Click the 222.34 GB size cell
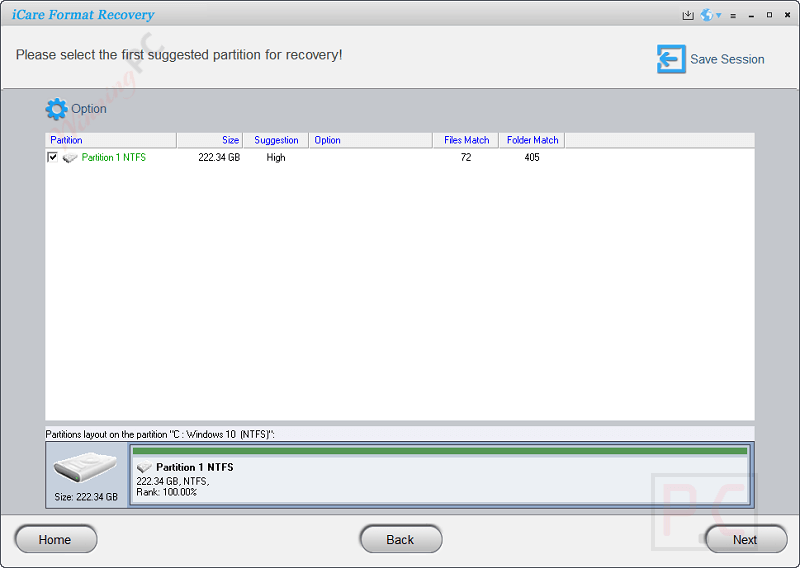 pyautogui.click(x=219, y=157)
